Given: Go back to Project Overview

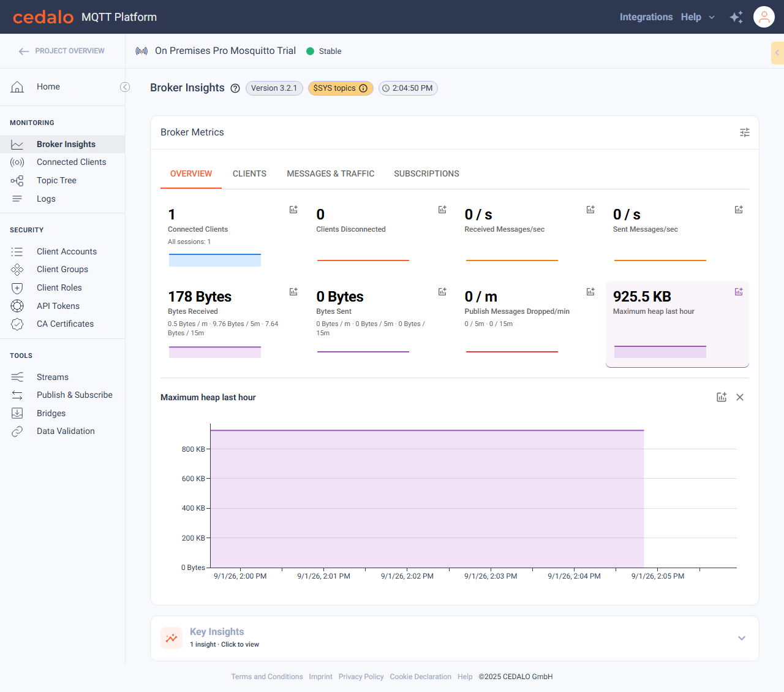Looking at the screenshot, I should 61,51.
